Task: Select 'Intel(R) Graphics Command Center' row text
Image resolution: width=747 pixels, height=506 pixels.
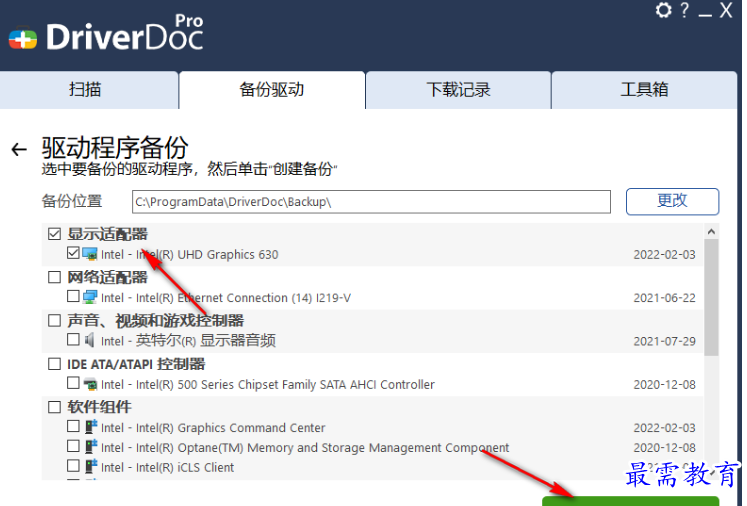Action: (213, 428)
